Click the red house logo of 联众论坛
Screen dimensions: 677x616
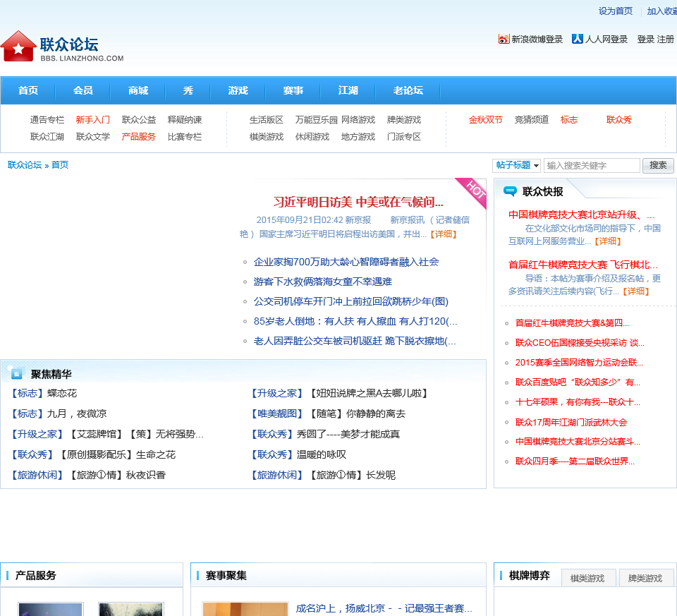tap(18, 47)
